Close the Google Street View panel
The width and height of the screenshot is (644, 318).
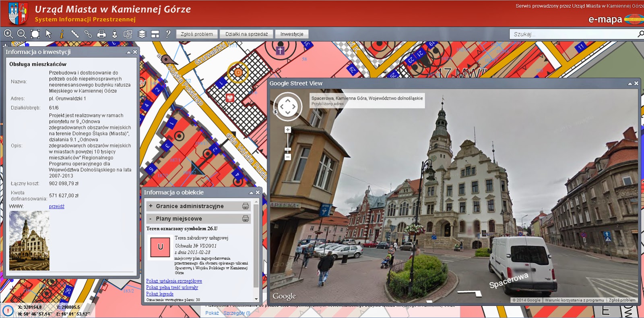pyautogui.click(x=636, y=83)
